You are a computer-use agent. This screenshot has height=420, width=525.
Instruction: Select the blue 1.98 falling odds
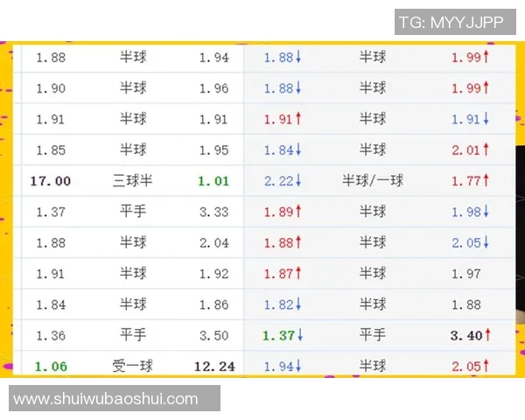pyautogui.click(x=470, y=212)
